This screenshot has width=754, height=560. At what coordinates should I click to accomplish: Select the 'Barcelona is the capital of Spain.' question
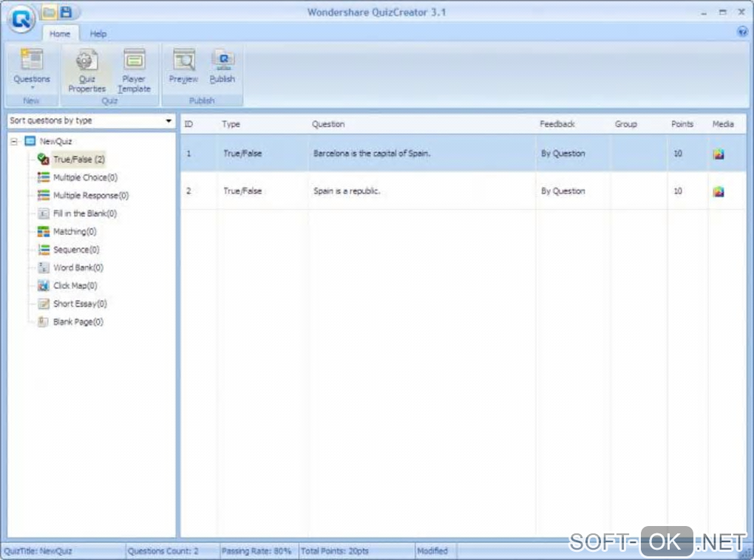(372, 154)
